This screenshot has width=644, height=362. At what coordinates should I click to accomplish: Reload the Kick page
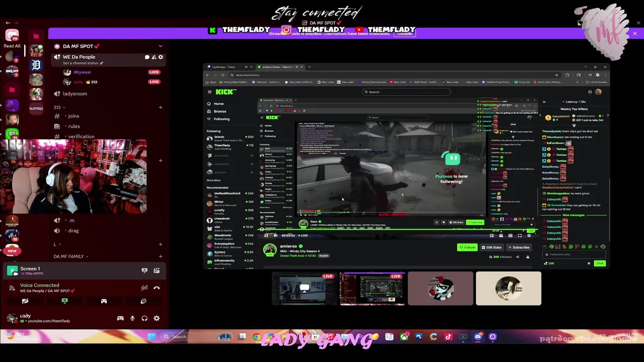223,75
